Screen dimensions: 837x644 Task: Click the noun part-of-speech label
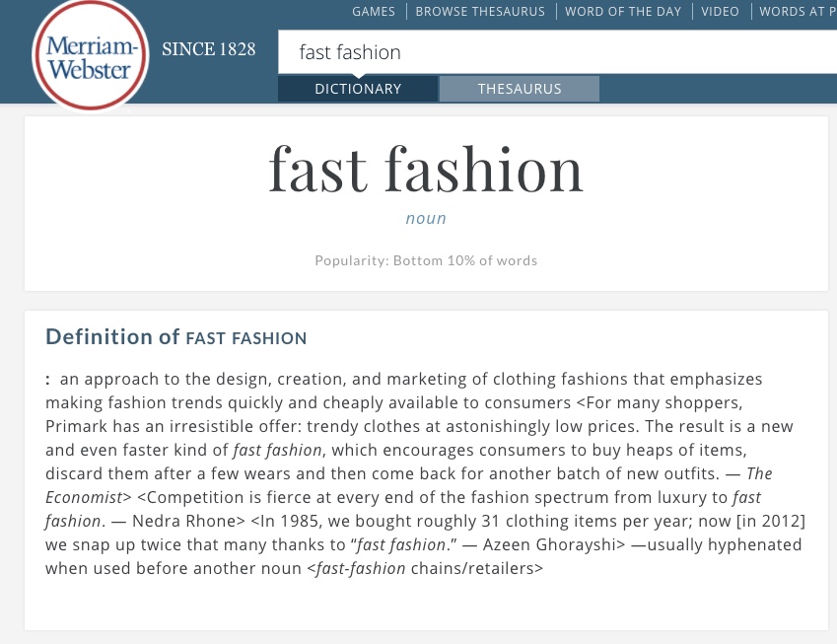(x=426, y=218)
